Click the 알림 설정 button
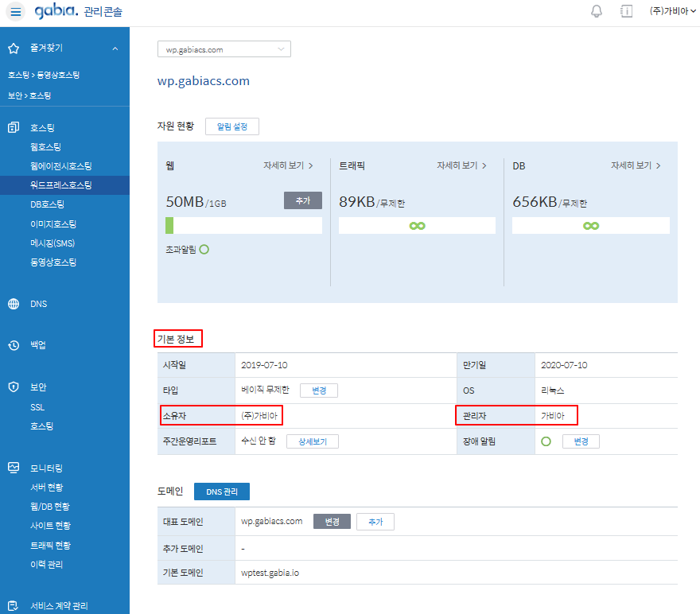 232,126
